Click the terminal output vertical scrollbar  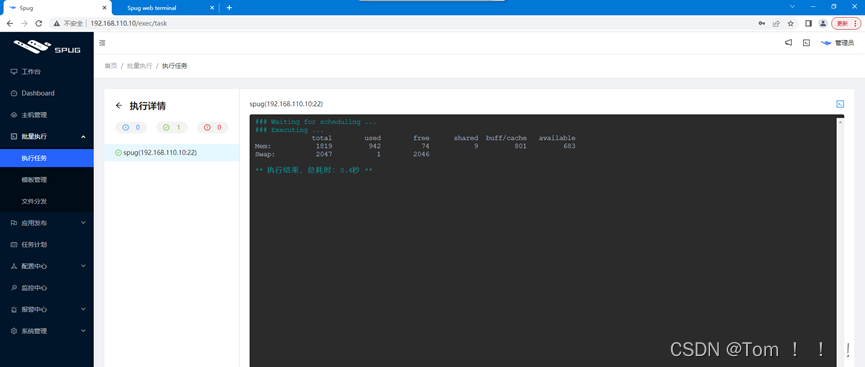click(x=841, y=241)
